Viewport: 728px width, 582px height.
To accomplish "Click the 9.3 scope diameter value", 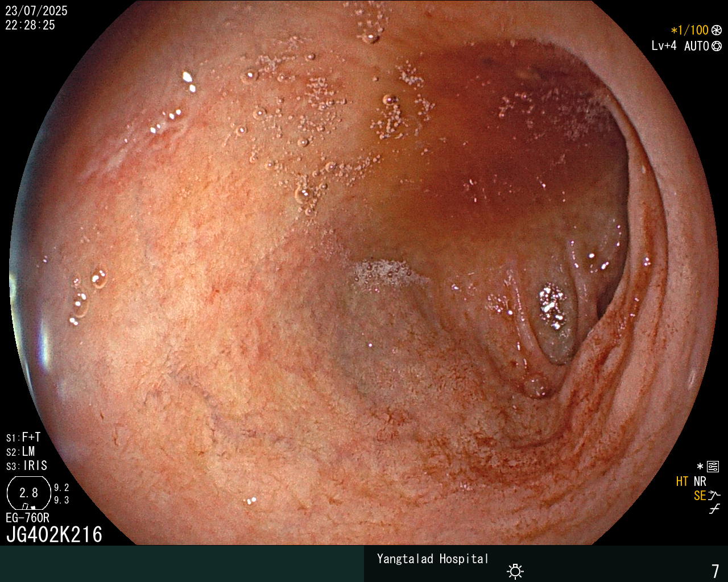I will tap(61, 500).
